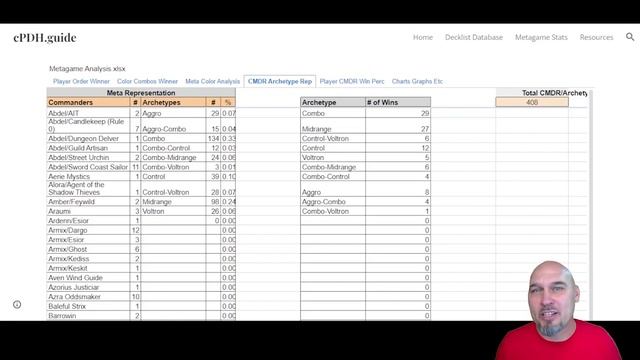Viewport: 640px width, 360px height.
Task: Click the '# of Wins' column header
Action: [398, 102]
